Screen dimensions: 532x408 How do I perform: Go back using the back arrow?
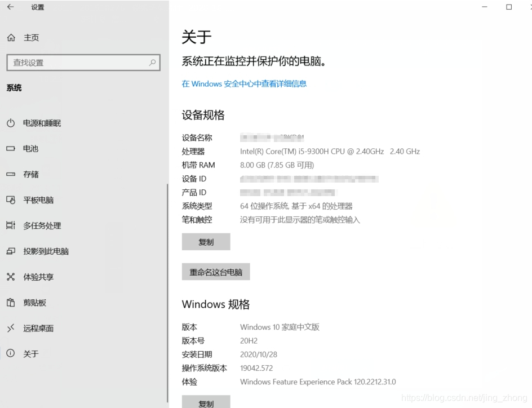11,7
